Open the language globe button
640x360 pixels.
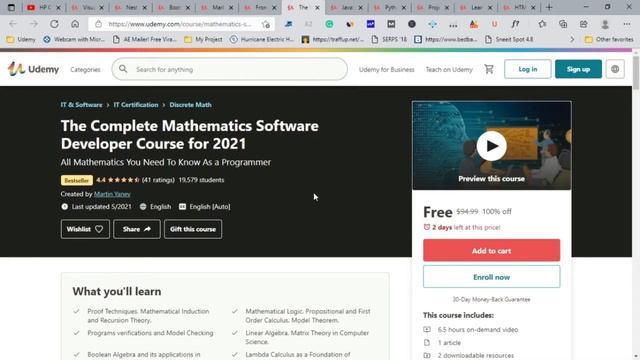click(615, 69)
